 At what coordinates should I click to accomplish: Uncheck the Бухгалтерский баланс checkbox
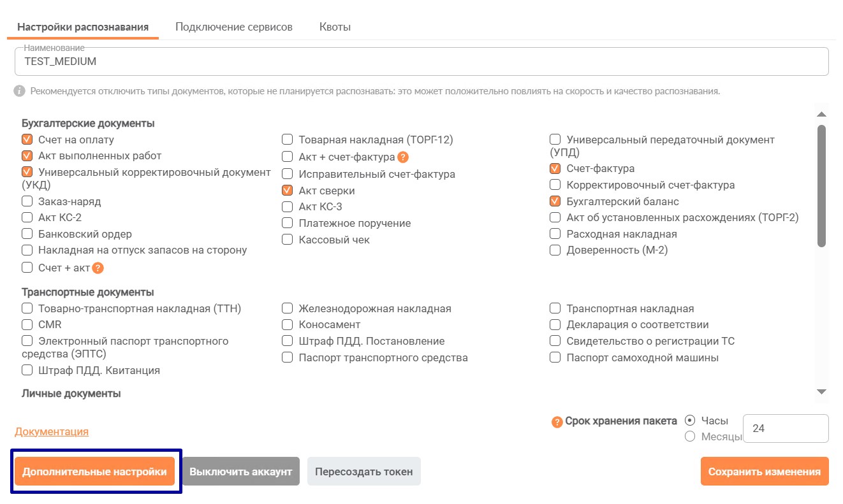coord(555,201)
